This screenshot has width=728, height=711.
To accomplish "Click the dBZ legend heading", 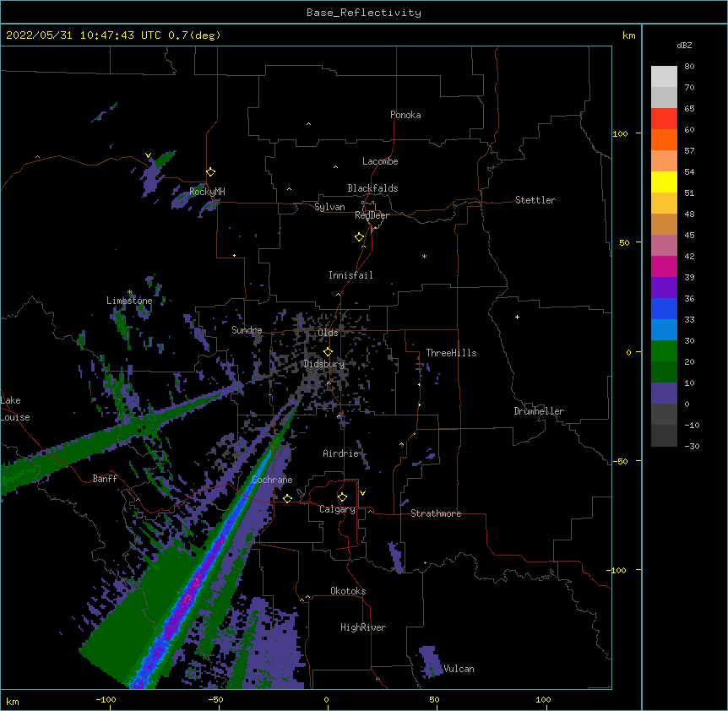I will (x=684, y=45).
